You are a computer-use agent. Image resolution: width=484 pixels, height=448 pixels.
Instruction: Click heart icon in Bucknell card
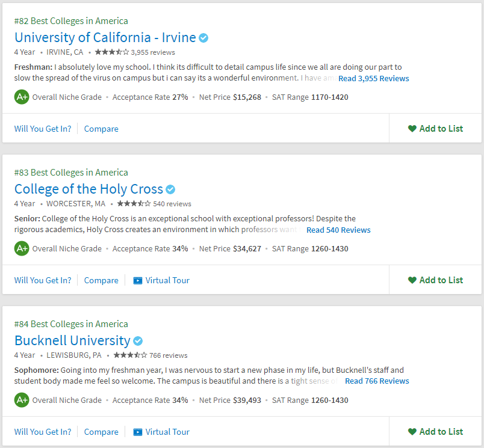[x=412, y=432]
